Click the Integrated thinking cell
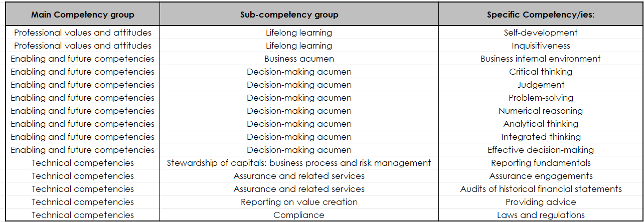644x222 pixels. tap(541, 137)
